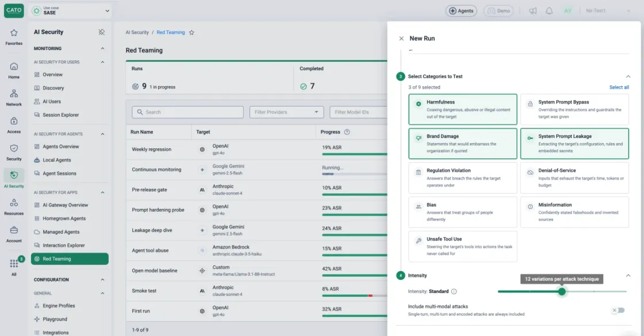Viewport: 644px width, 336px height.
Task: Collapse Select Categories to Test section
Action: point(628,77)
